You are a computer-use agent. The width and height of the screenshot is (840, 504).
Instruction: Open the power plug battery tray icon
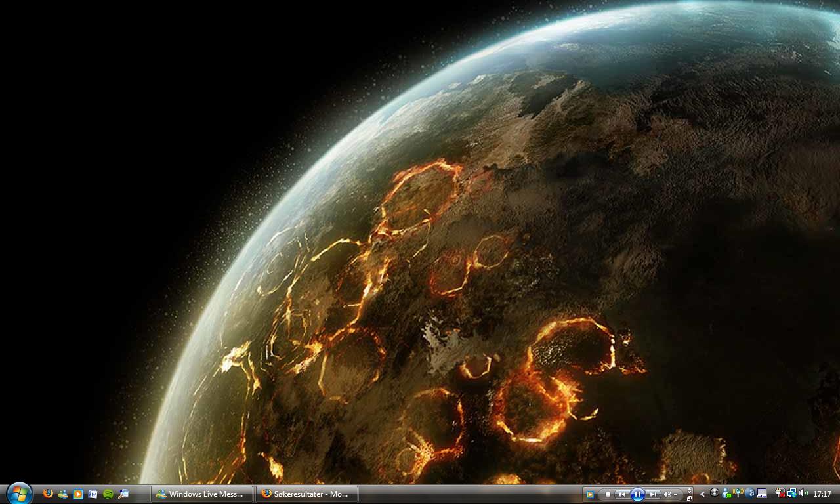(780, 493)
